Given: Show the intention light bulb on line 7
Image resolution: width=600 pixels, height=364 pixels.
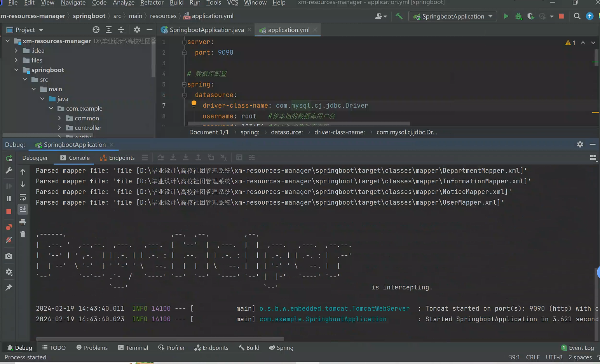Looking at the screenshot, I should pyautogui.click(x=194, y=104).
